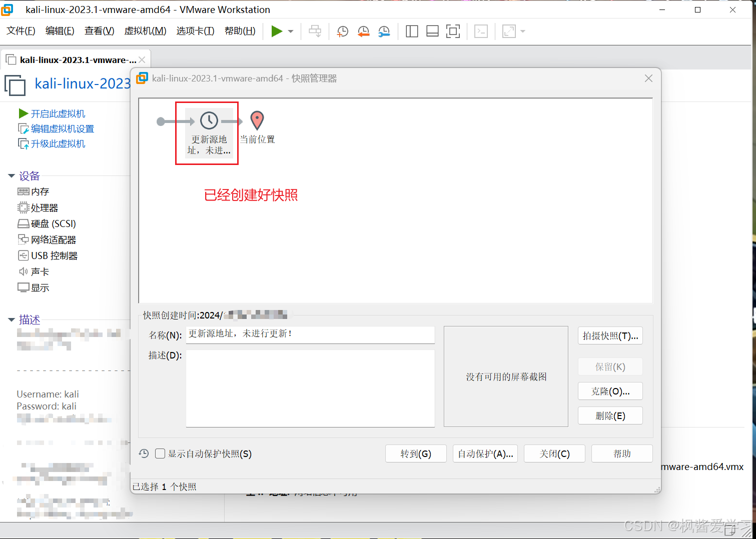Image resolution: width=756 pixels, height=539 pixels.
Task: Click the 删除(E) button
Action: point(610,415)
